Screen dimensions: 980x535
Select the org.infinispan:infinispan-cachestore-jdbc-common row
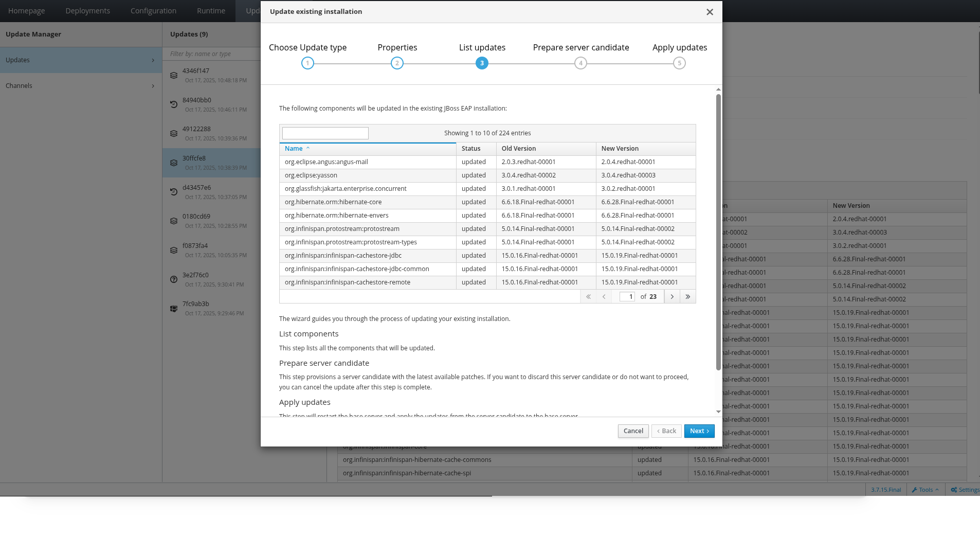[487, 269]
